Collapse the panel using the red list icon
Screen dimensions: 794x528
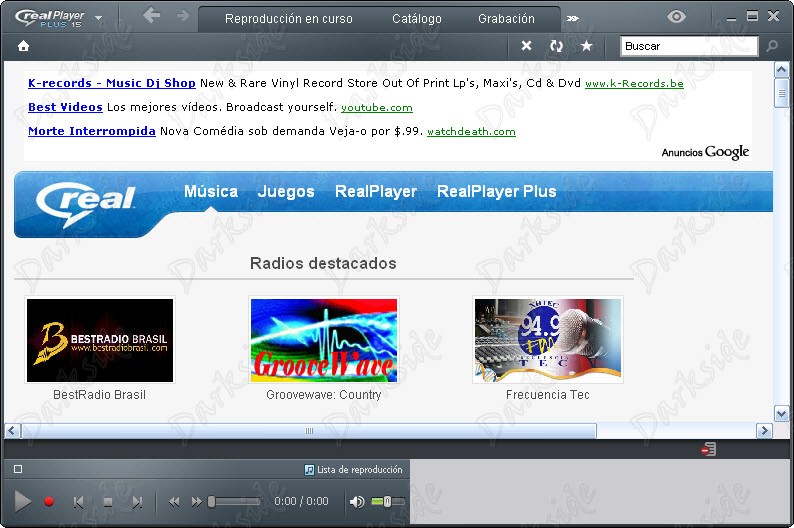[709, 449]
